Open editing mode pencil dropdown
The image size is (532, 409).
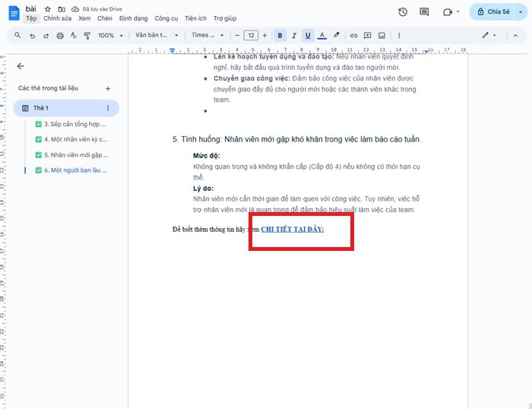pos(489,35)
